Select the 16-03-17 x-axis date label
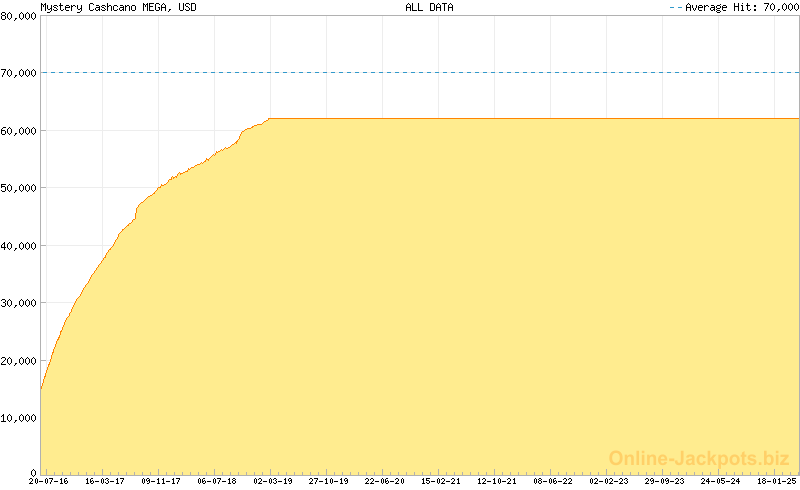Image resolution: width=800 pixels, height=490 pixels. tap(104, 481)
